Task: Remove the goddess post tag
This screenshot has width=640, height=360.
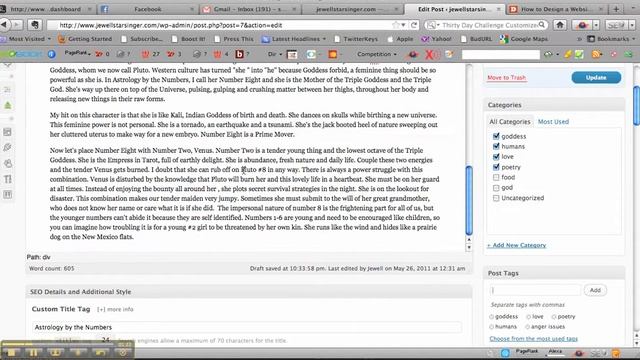Action: 491,317
